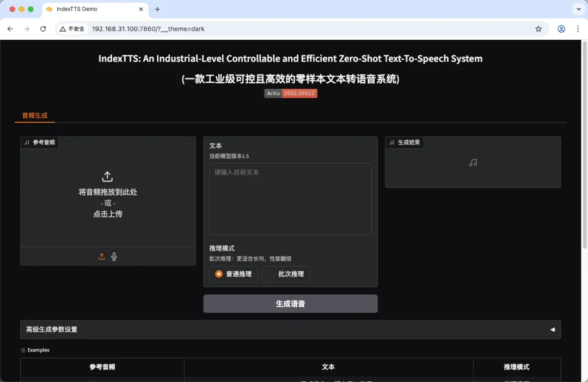Click the back navigation arrow

pyautogui.click(x=10, y=29)
